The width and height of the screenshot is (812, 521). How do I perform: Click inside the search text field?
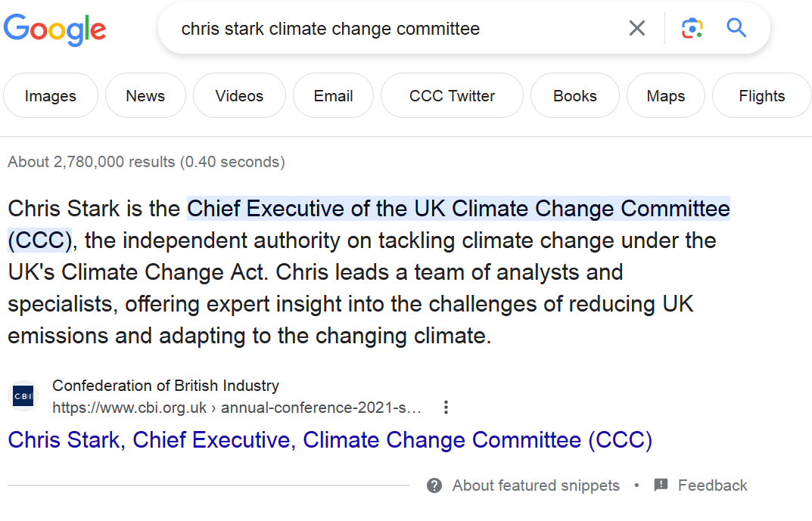coord(394,29)
